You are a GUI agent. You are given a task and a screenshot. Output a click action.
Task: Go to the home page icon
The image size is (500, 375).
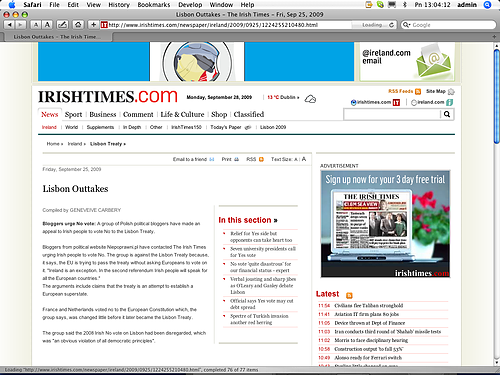(x=78, y=25)
